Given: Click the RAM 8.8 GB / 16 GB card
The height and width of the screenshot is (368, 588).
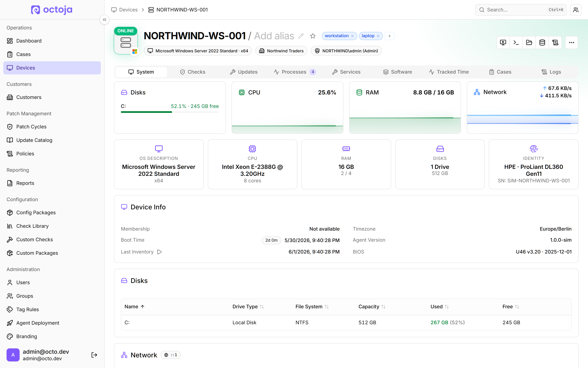Looking at the screenshot, I should click(x=405, y=108).
